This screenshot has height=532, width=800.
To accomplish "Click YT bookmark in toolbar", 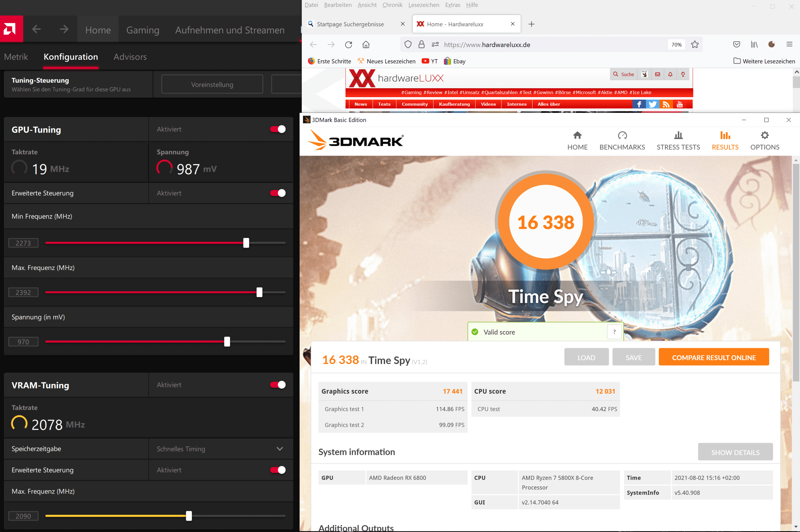I will (430, 61).
